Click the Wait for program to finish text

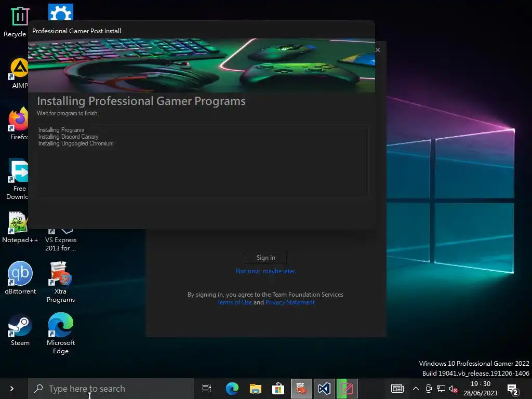(68, 113)
